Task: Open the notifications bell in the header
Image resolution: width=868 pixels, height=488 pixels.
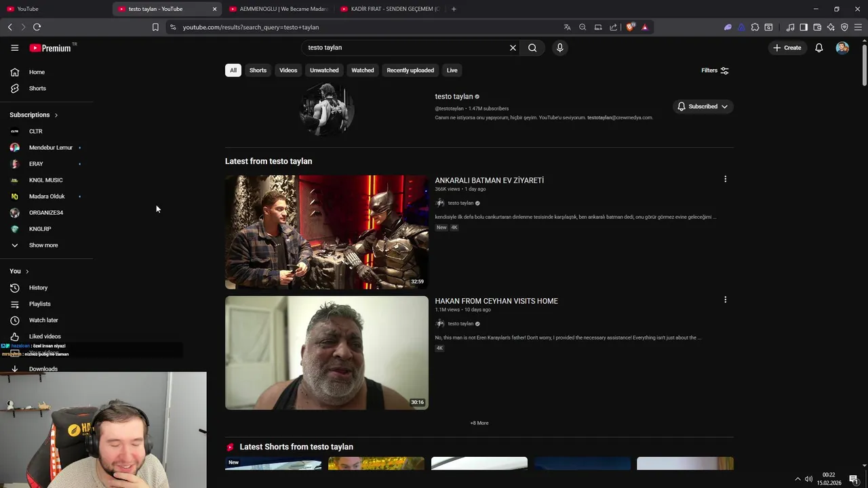Action: click(819, 47)
